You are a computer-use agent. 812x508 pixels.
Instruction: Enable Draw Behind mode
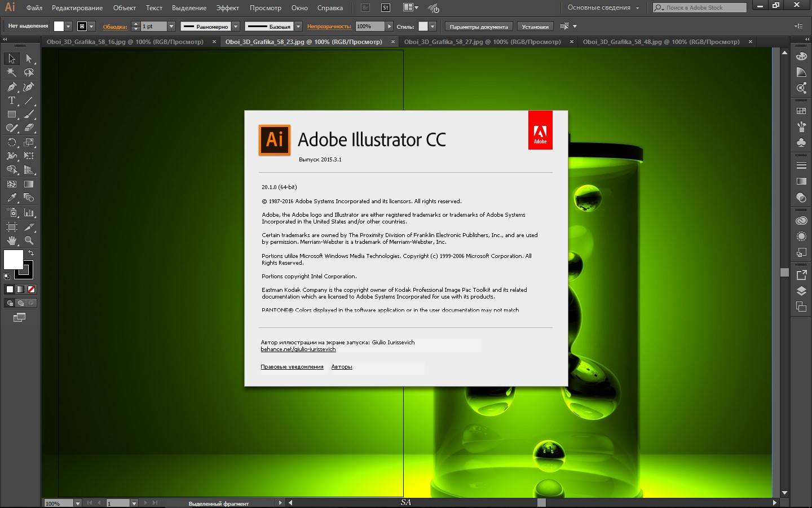tap(20, 303)
